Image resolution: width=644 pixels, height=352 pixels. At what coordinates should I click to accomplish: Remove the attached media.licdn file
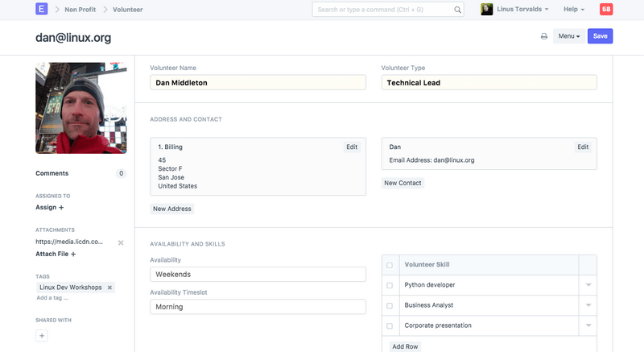(x=121, y=242)
